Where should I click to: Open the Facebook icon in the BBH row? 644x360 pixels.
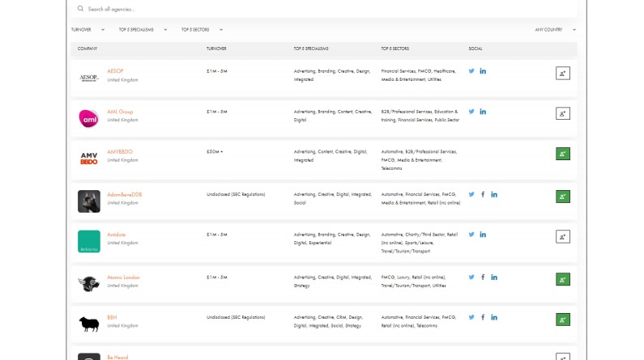[483, 317]
